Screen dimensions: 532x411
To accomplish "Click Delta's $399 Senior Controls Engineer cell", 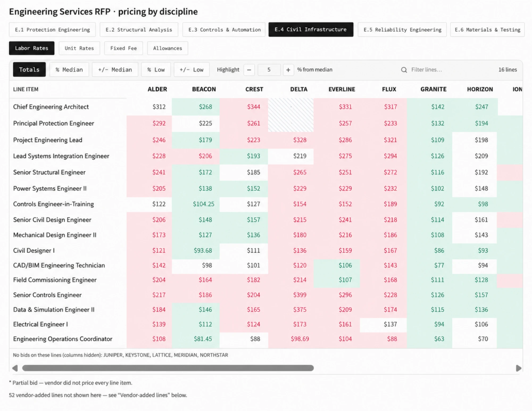I will coord(291,295).
